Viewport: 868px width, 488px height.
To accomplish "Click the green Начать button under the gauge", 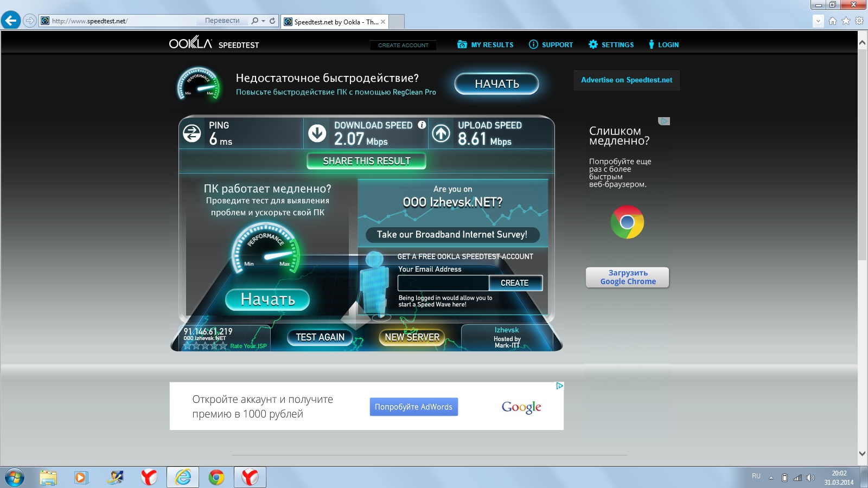I will (267, 299).
